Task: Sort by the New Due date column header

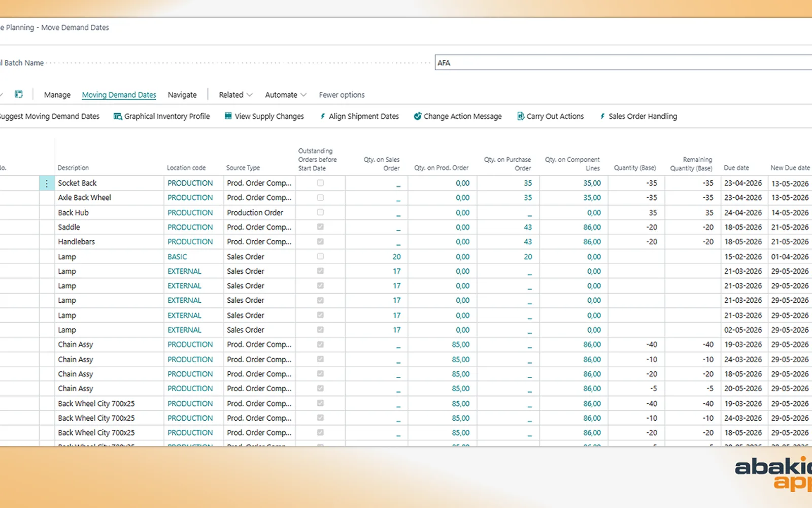Action: (x=790, y=168)
